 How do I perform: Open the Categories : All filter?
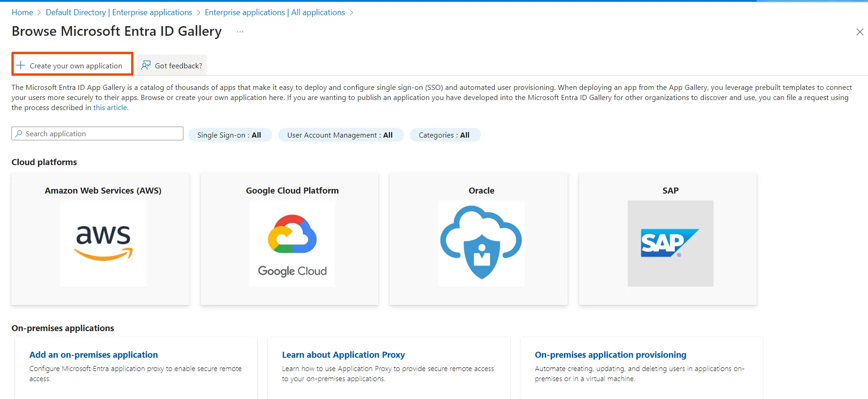(x=445, y=135)
